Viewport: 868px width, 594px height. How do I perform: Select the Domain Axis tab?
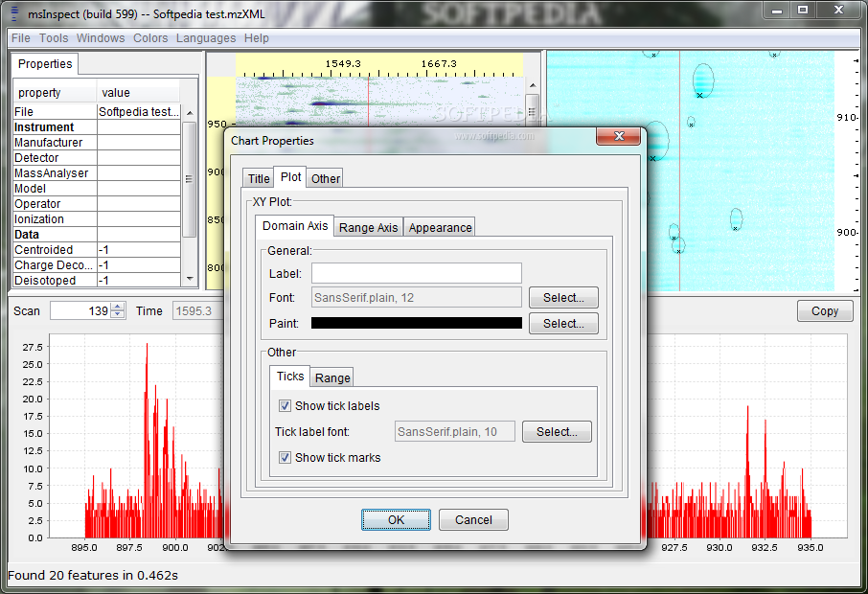(x=295, y=226)
